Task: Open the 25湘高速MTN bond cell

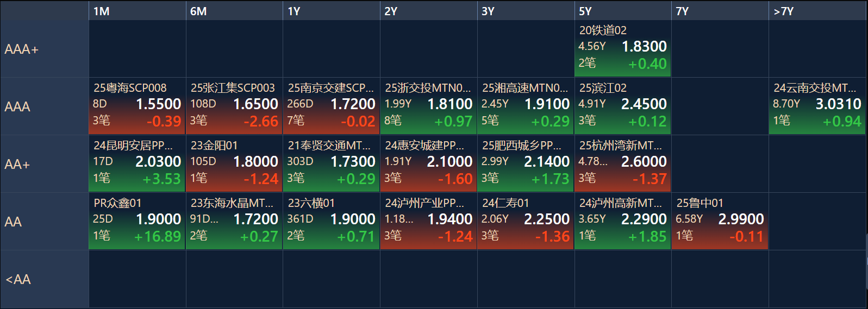Action: tap(526, 106)
